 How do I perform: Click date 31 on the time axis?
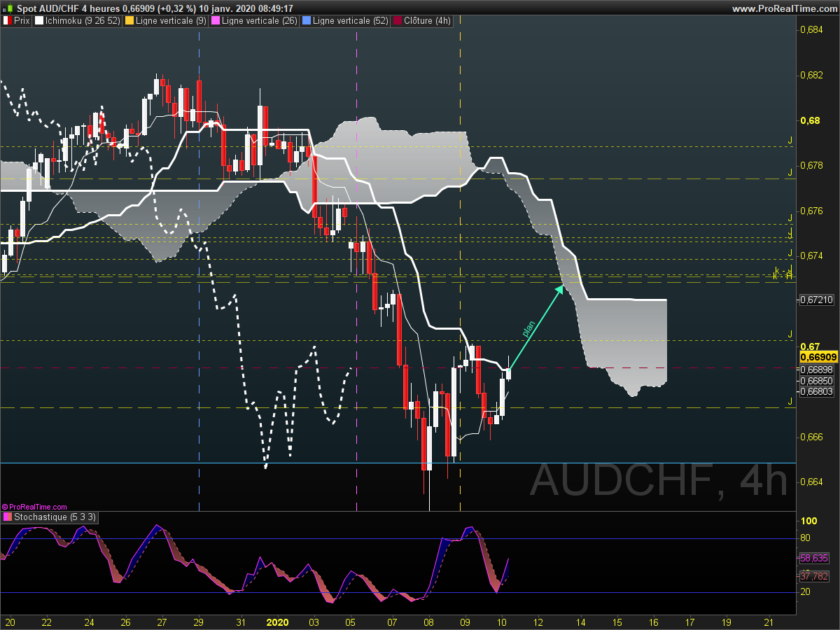click(241, 622)
